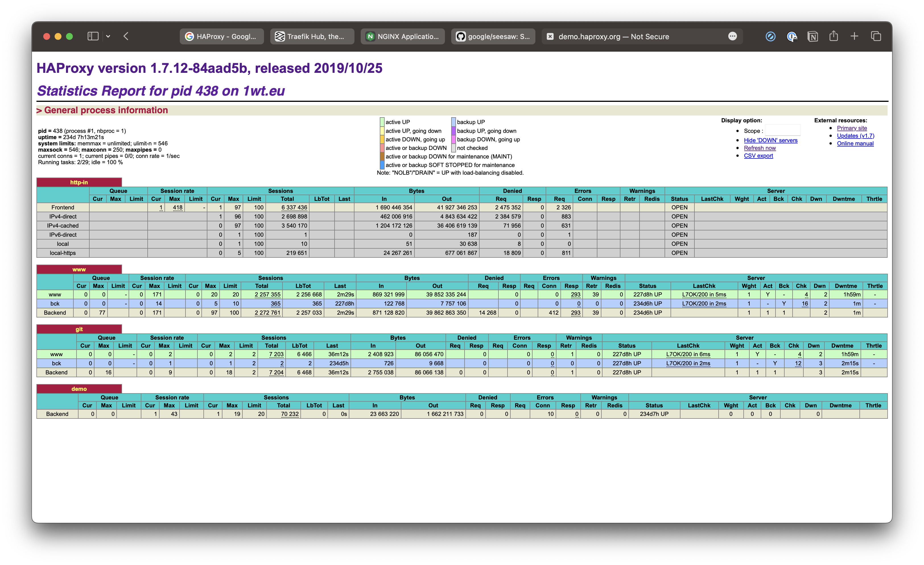Screen dimensions: 924x565
Task: Click the demo.haproxy.org address bar
Action: coord(614,36)
